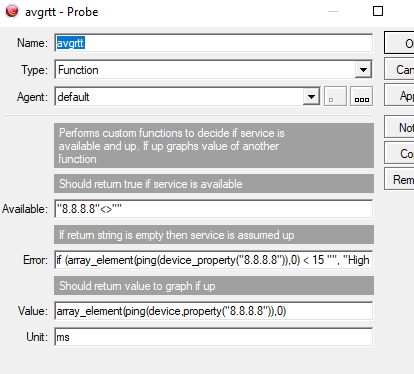This screenshot has width=414, height=374.
Task: Click the Value expression field
Action: [214, 311]
